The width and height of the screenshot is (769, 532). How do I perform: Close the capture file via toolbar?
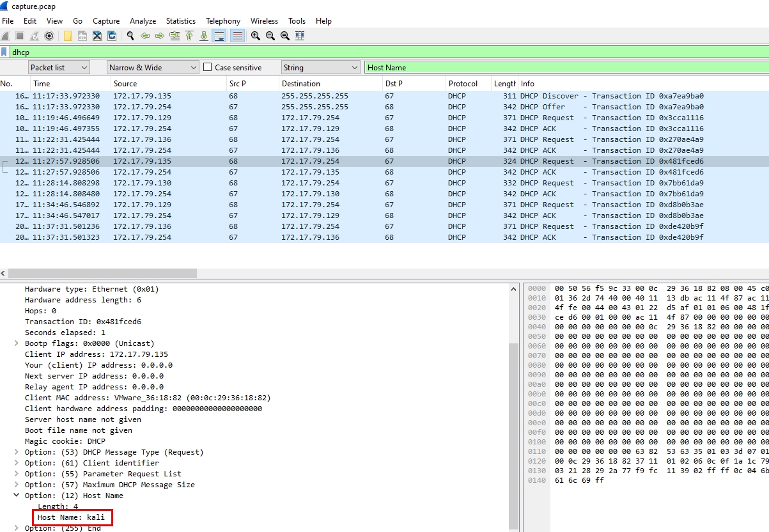click(x=97, y=36)
